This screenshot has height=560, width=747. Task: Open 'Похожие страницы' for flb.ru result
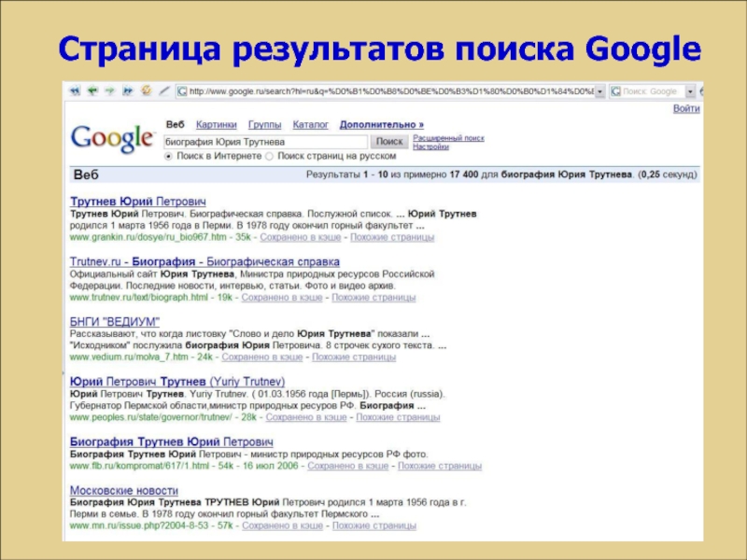440,466
